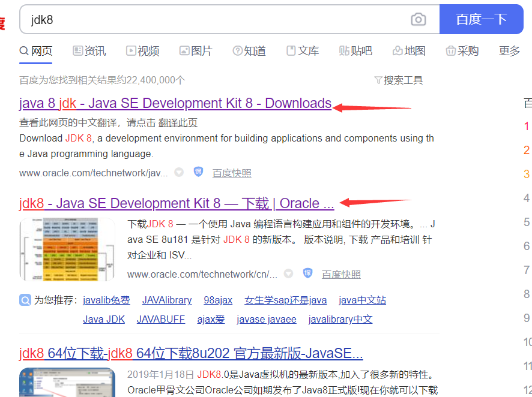
Task: Open 百度快照 for second Oracle result
Action: (x=341, y=275)
